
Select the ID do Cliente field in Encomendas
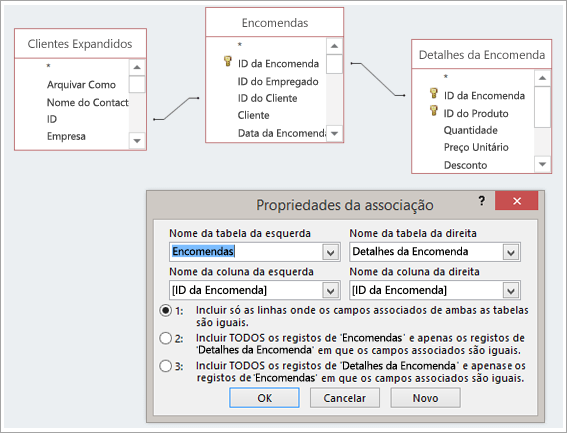point(267,98)
